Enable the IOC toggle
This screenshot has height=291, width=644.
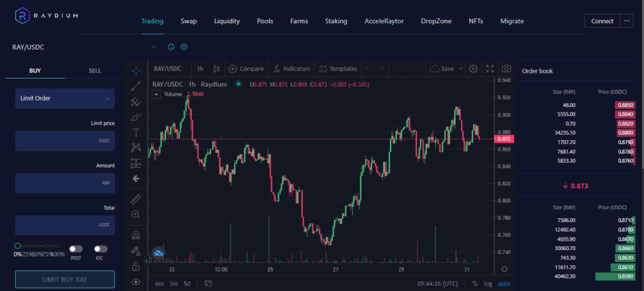coord(101,249)
